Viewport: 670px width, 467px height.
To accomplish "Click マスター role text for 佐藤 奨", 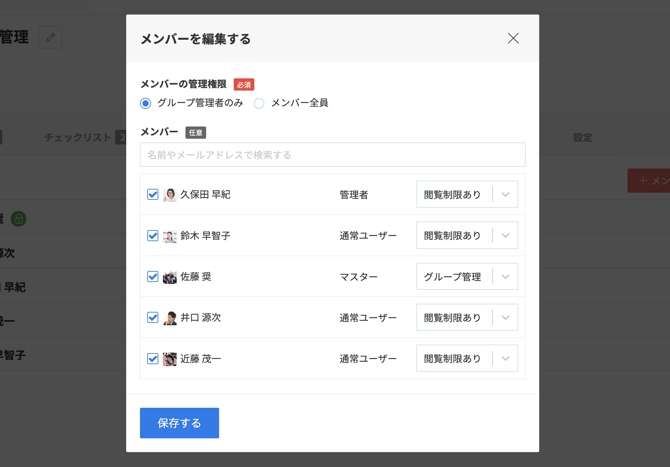I will click(359, 277).
